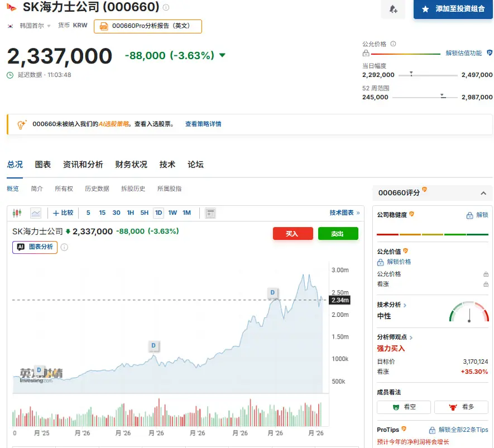Click the D dividend marker near 2.34m line
The height and width of the screenshot is (448, 494).
[x=272, y=293]
